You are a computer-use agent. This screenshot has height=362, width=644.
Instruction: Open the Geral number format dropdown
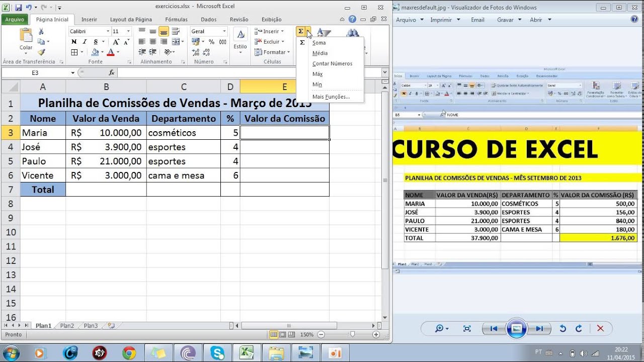pos(224,31)
